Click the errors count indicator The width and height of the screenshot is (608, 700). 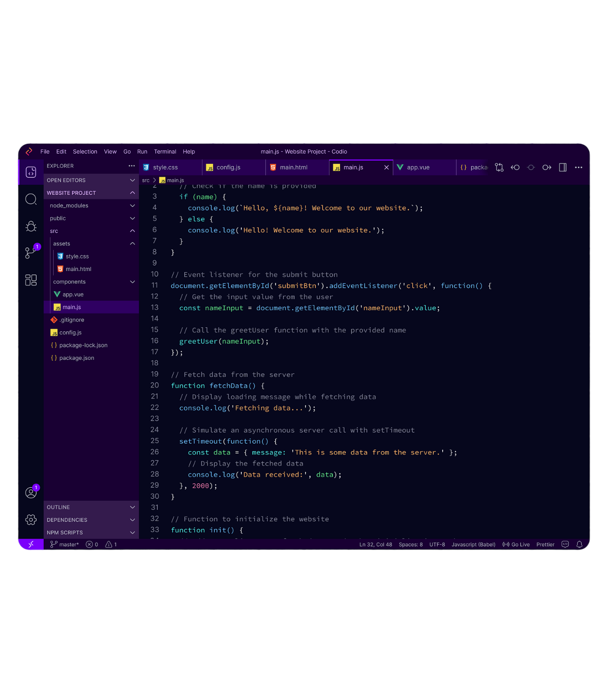click(92, 544)
